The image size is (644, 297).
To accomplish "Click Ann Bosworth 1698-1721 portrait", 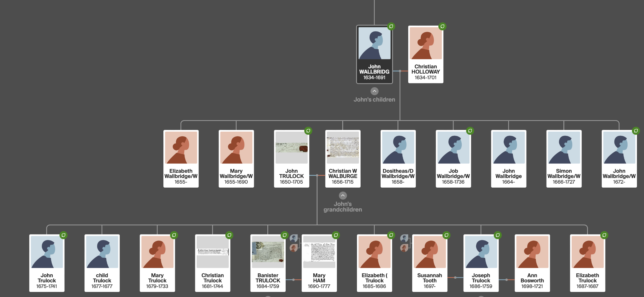I will tap(532, 252).
